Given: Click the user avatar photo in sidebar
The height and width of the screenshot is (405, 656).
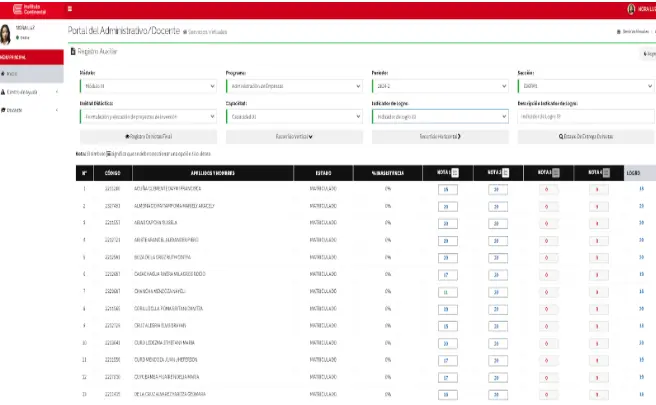Looking at the screenshot, I should [7, 33].
